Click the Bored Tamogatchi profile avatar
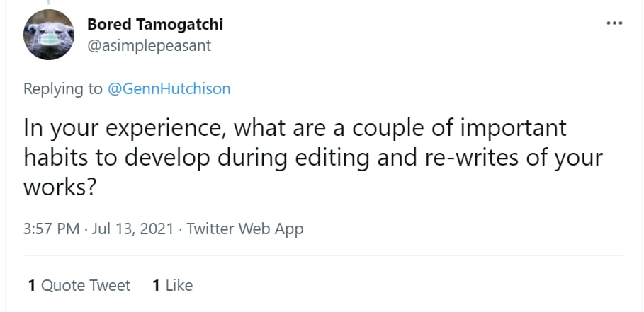644x312 pixels. click(x=49, y=35)
